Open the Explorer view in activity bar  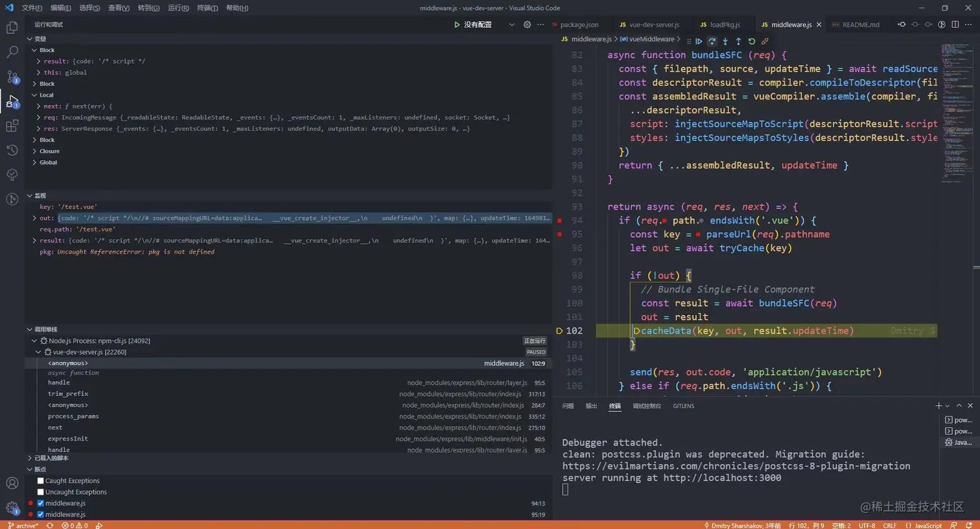point(12,28)
